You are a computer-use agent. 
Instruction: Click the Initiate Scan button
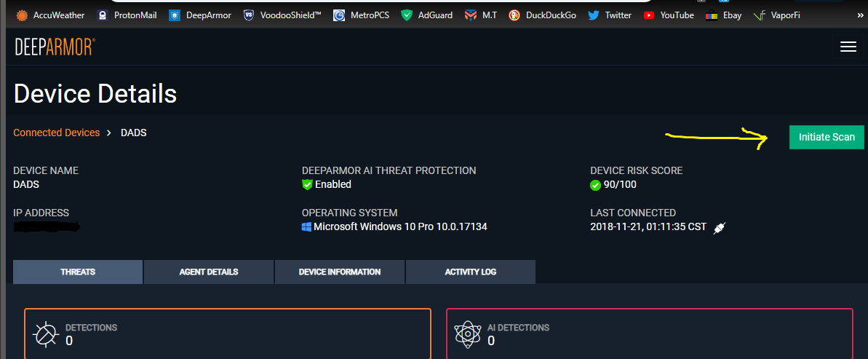(827, 137)
